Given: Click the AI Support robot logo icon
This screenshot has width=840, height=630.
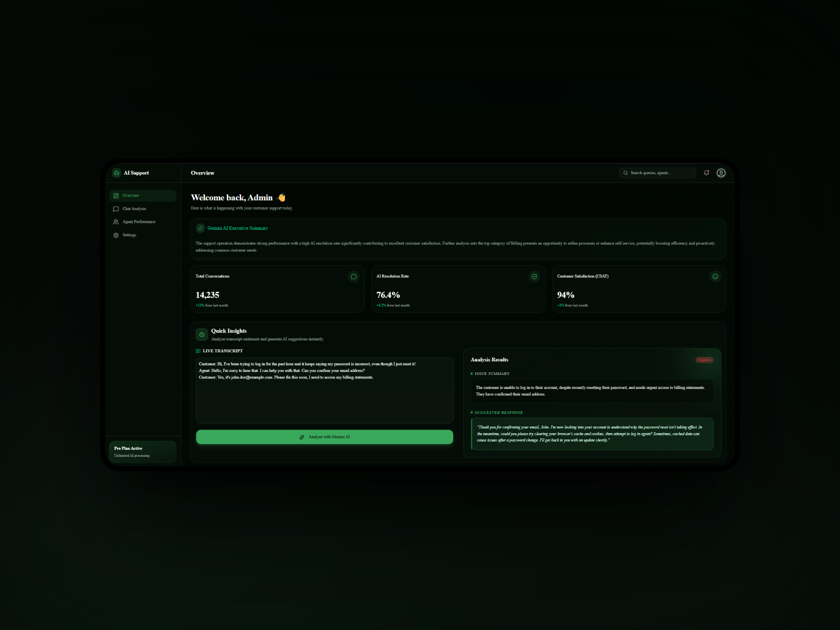Looking at the screenshot, I should click(116, 173).
